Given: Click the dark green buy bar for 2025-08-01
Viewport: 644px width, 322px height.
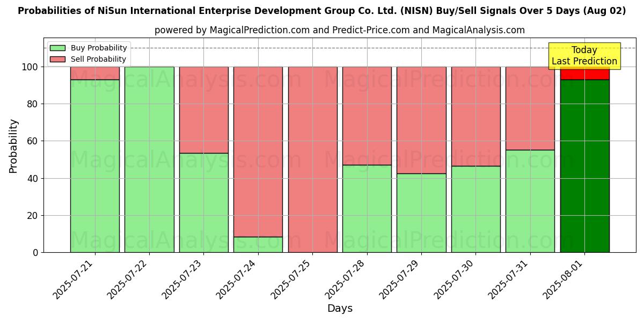Looking at the screenshot, I should pyautogui.click(x=584, y=166).
